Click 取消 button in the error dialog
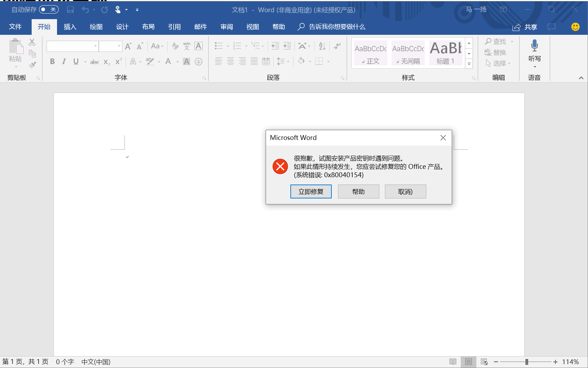 coord(405,191)
